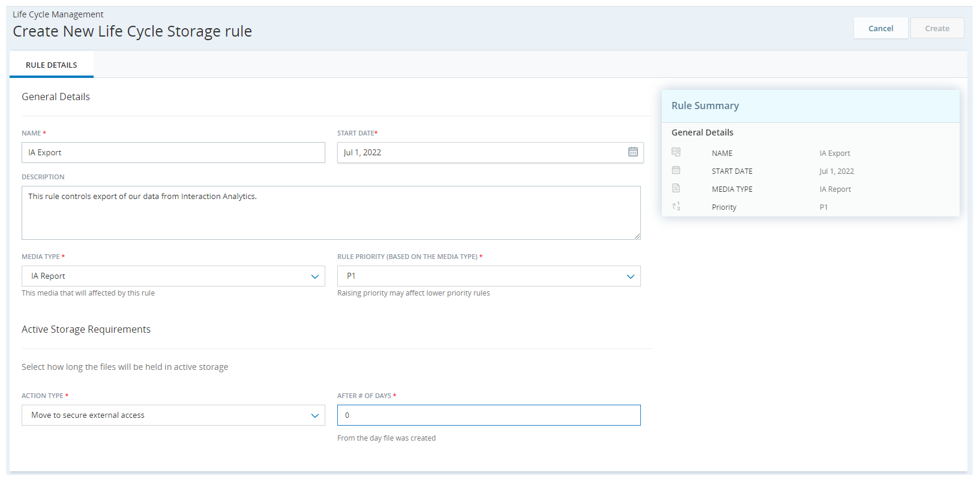Open the Start Date calendar picker icon

pyautogui.click(x=633, y=152)
